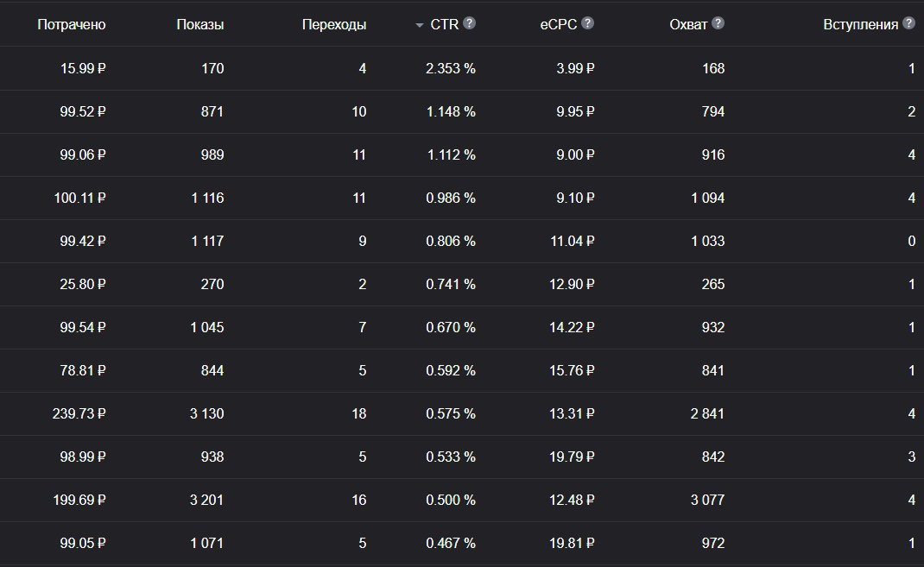Toggle the CTR sort arrow

click(420, 25)
